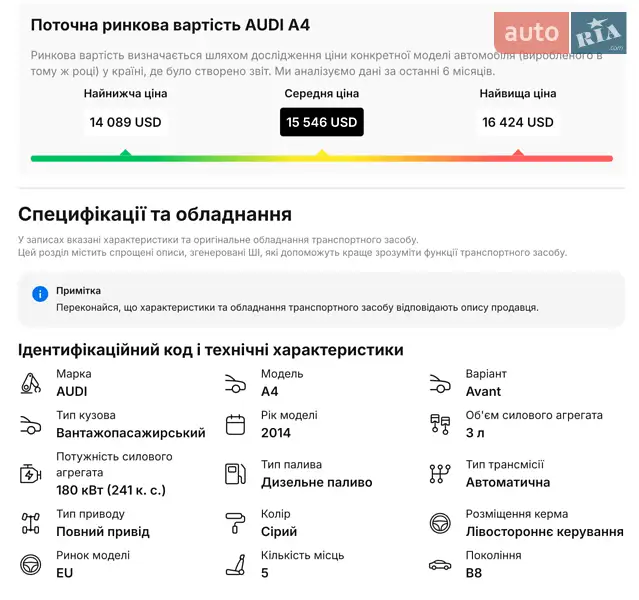Click the fuel pump icon by Тип палива
This screenshot has width=639, height=600.
[235, 473]
